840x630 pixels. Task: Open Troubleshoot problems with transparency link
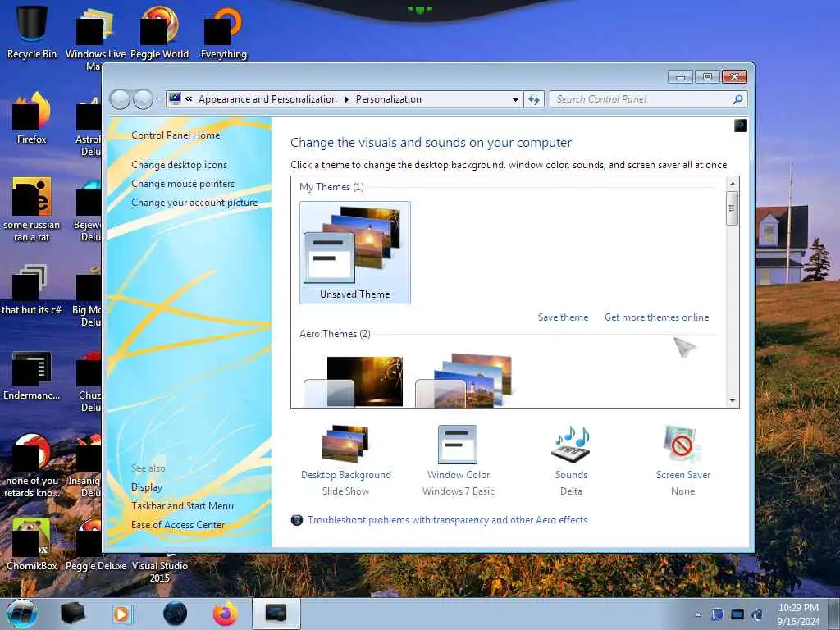(x=447, y=519)
